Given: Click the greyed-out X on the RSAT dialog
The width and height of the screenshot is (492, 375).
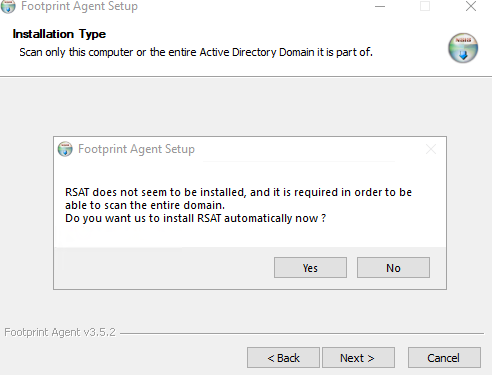Looking at the screenshot, I should [x=431, y=149].
